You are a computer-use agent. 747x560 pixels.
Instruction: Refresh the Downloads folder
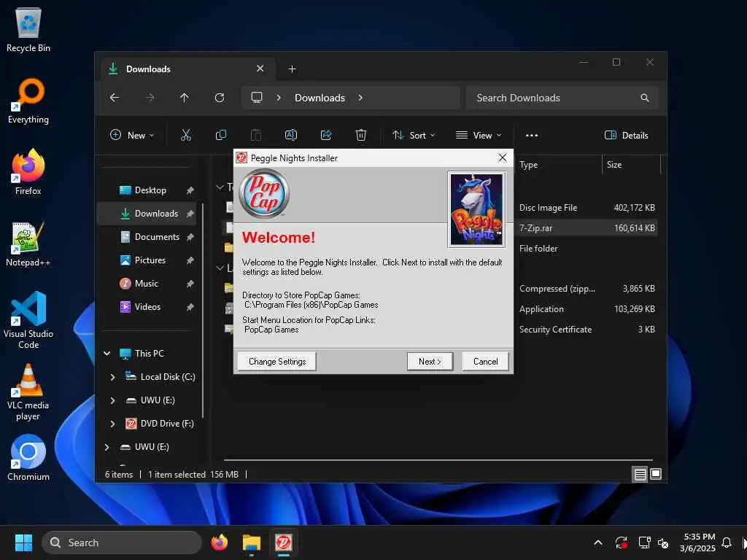click(220, 98)
